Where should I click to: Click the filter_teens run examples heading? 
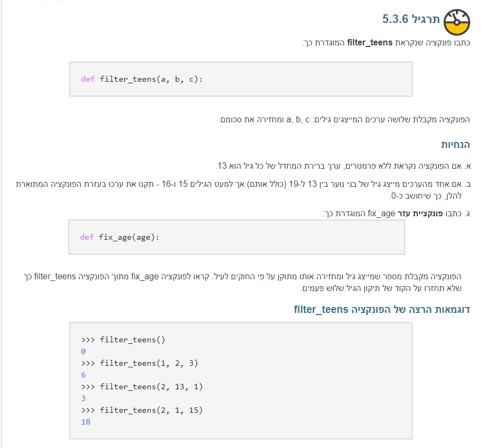click(382, 309)
